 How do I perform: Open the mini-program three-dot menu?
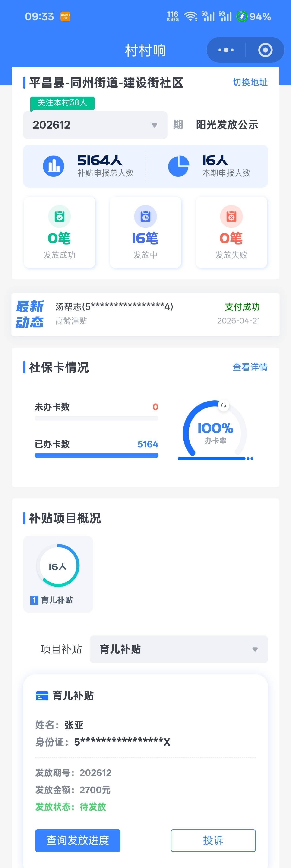click(226, 50)
